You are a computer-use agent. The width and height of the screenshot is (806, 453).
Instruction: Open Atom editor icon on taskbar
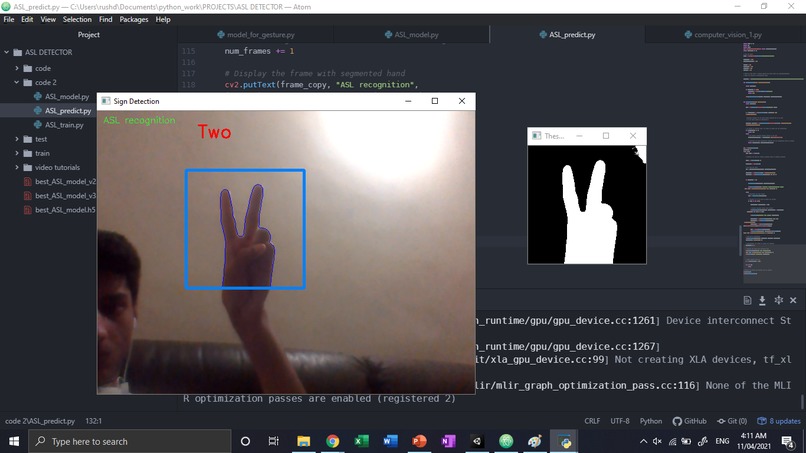point(506,442)
